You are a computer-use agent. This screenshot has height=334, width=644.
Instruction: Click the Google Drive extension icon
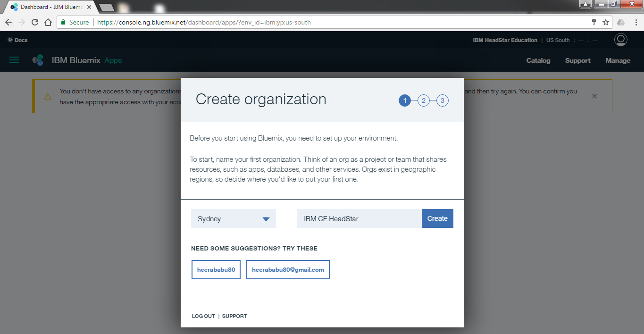[621, 22]
